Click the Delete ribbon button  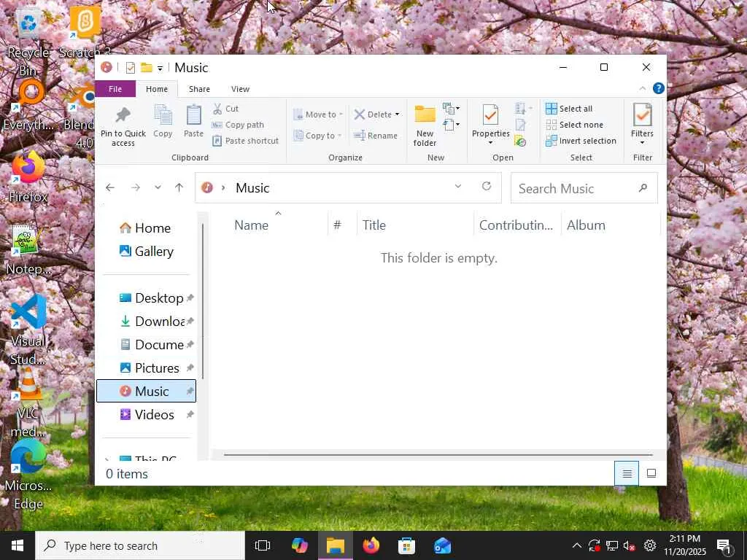(373, 114)
